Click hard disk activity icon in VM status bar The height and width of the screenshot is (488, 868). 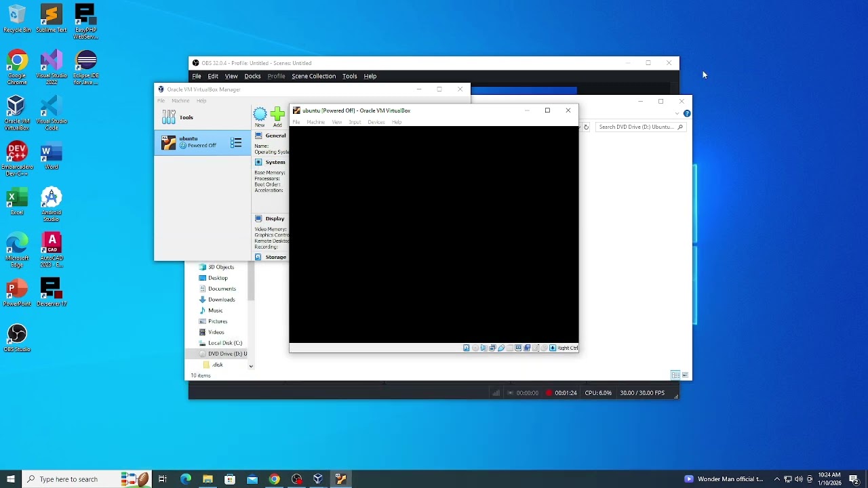tap(467, 348)
